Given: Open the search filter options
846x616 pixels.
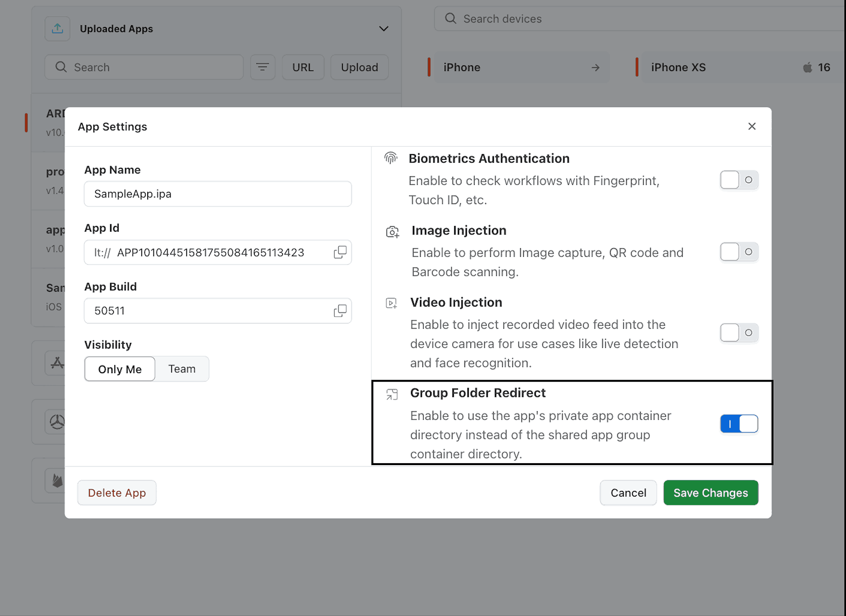Looking at the screenshot, I should pyautogui.click(x=263, y=67).
